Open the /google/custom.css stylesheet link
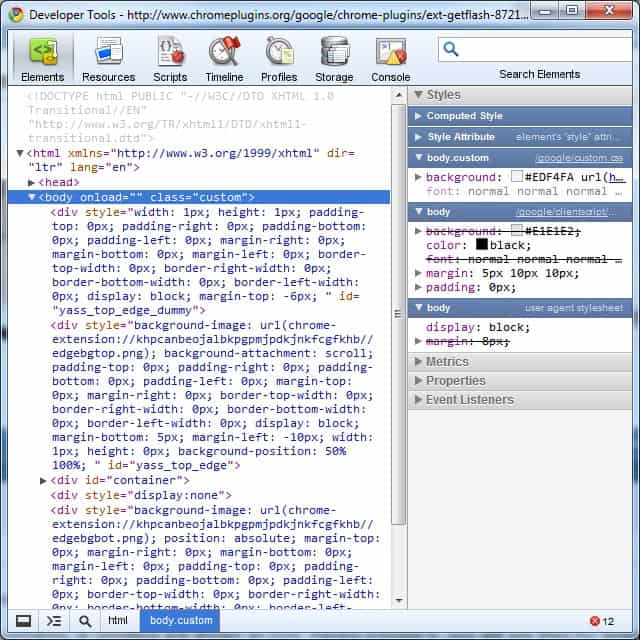This screenshot has height=640, width=640. click(578, 158)
